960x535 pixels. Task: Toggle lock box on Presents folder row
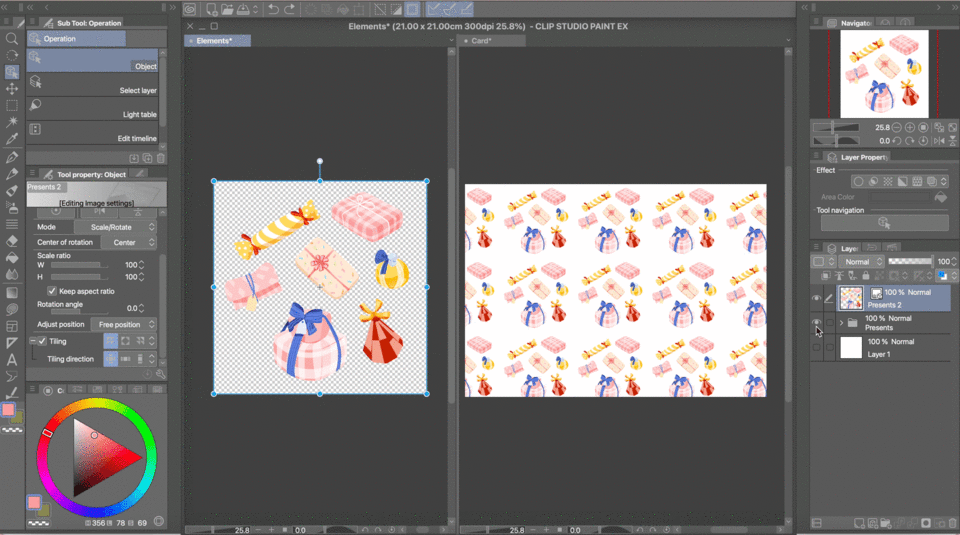[830, 322]
